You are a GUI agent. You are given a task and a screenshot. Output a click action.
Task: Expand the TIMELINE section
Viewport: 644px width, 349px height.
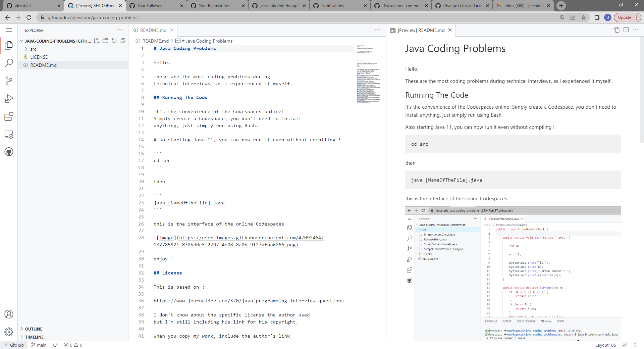click(x=73, y=337)
